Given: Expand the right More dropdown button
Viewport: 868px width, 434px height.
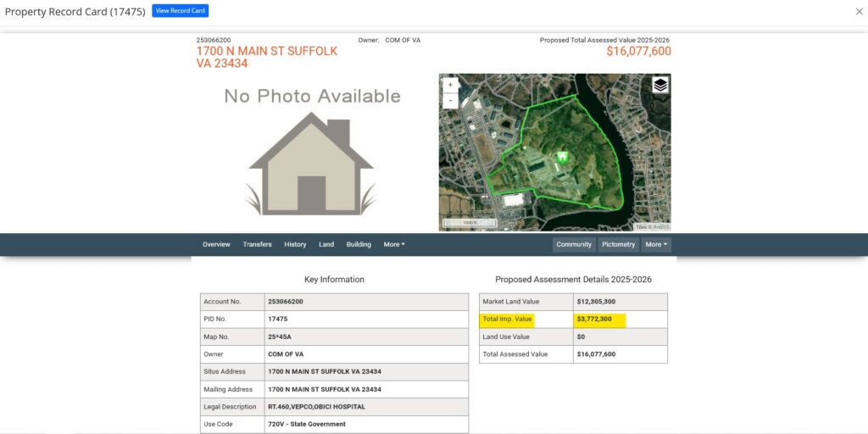Looking at the screenshot, I should pos(656,244).
